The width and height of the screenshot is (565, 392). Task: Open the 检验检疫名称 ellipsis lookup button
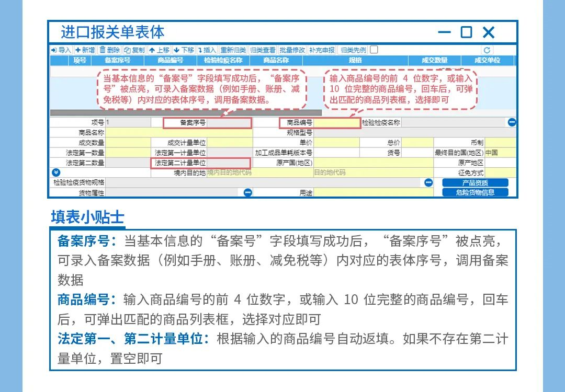tap(512, 122)
